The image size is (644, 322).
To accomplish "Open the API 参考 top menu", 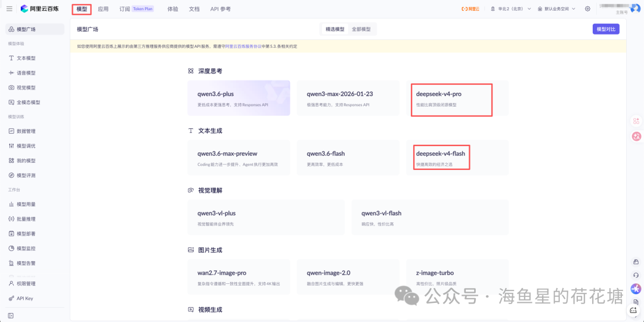I will point(220,8).
